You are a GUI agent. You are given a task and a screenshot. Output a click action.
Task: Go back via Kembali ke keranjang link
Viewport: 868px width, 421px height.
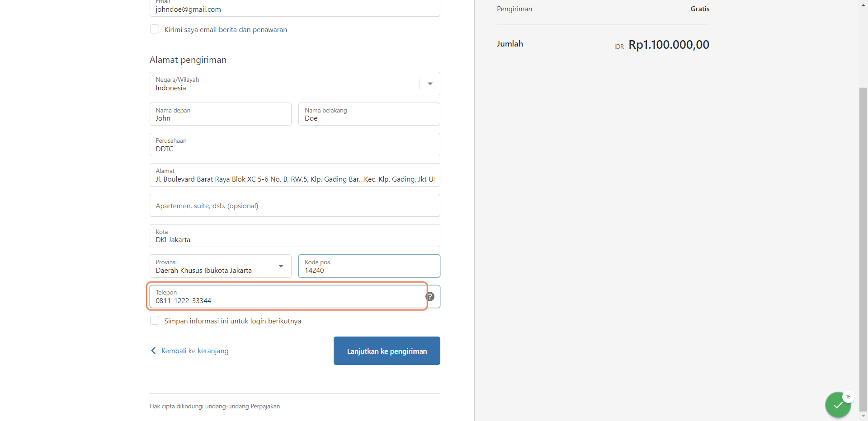pos(195,351)
